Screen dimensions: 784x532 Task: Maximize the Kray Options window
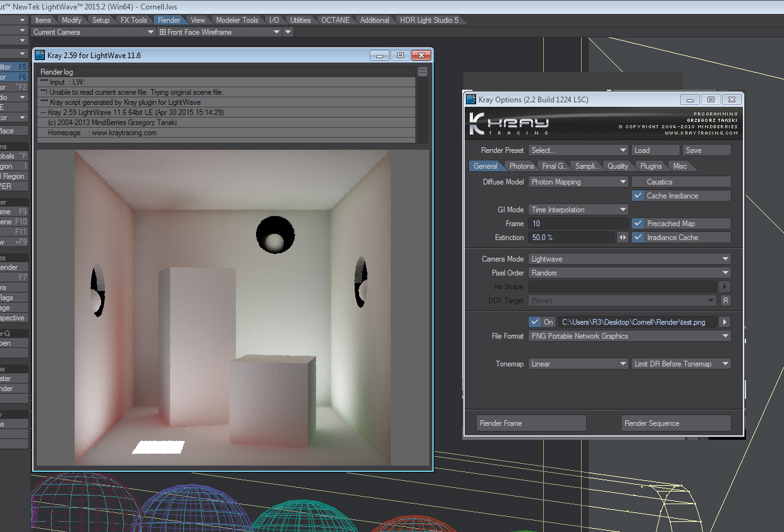[711, 100]
